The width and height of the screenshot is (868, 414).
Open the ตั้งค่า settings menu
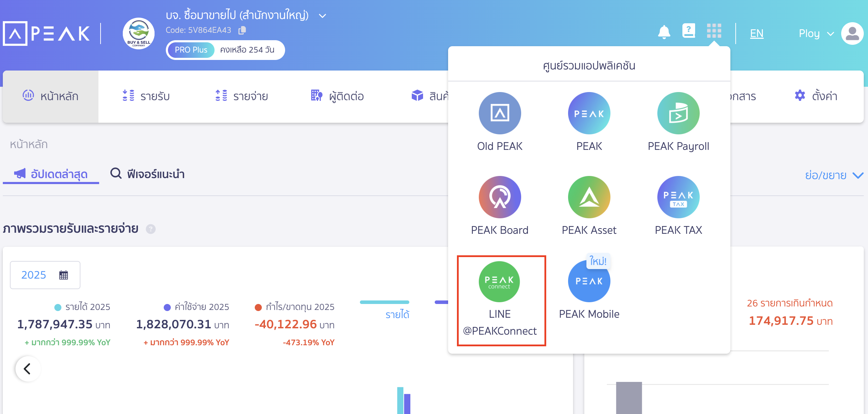[816, 96]
